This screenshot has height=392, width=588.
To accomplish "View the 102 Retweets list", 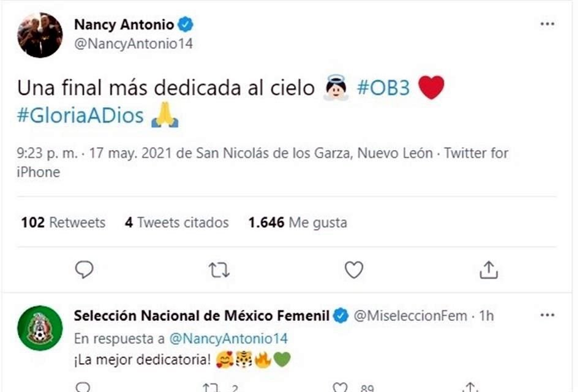I will [63, 222].
